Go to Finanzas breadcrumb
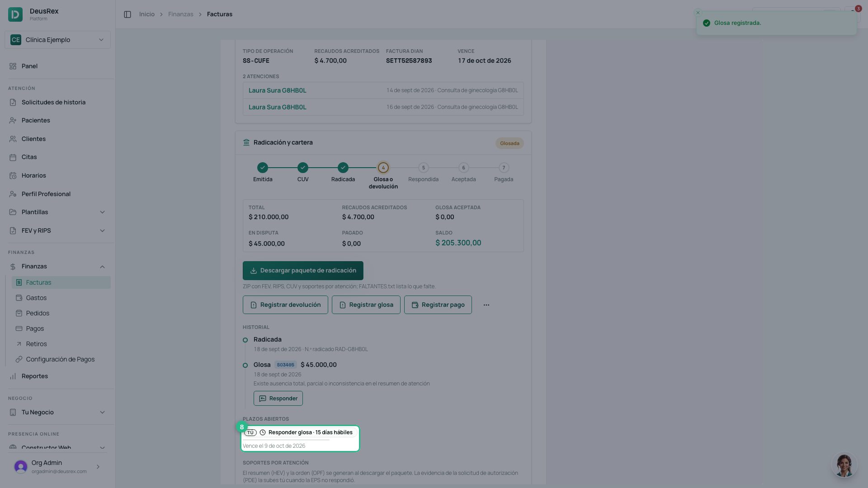This screenshot has height=488, width=868. click(x=181, y=14)
